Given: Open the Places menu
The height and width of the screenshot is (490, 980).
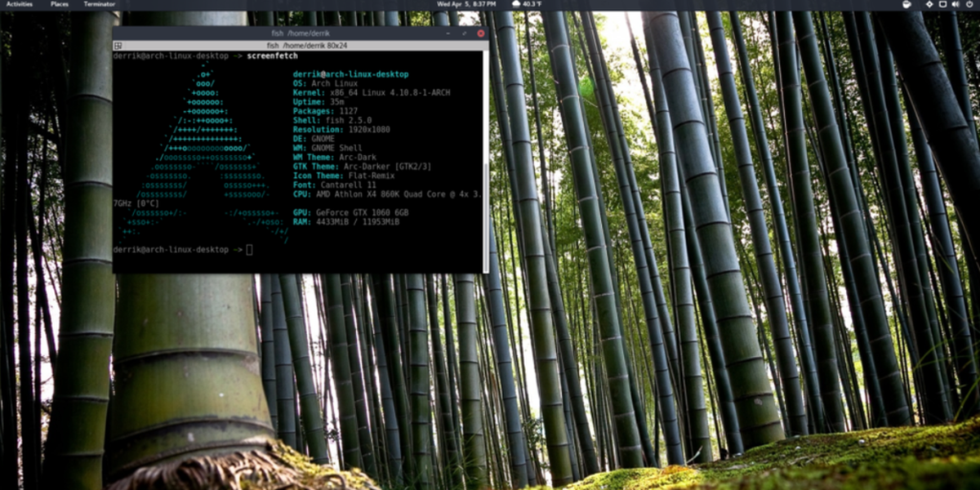Looking at the screenshot, I should pos(60,5).
